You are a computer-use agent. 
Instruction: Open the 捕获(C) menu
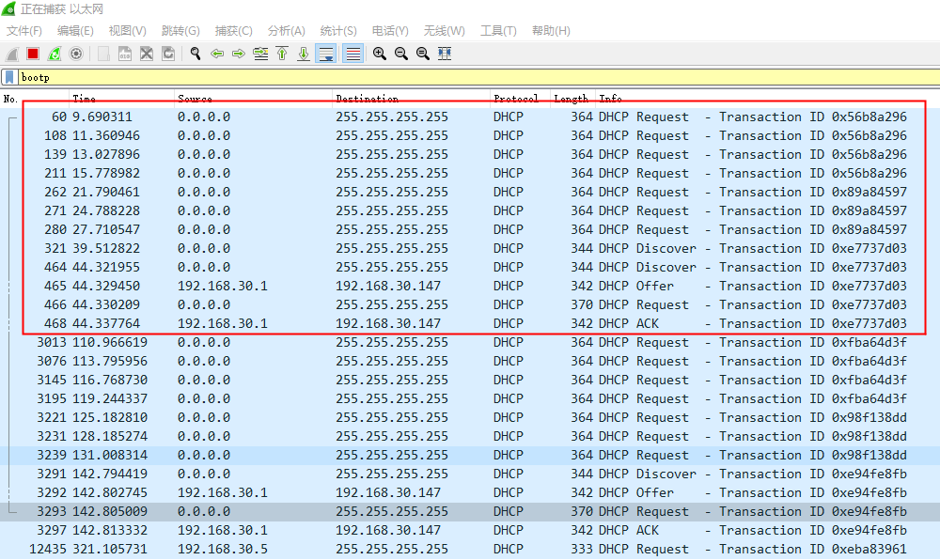coord(233,31)
